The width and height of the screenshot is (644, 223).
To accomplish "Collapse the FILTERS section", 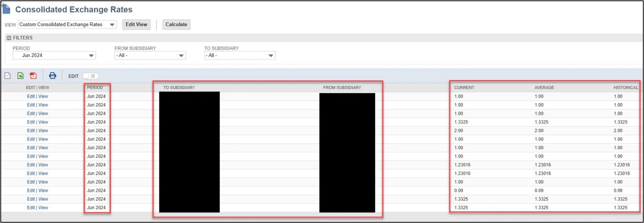I will point(9,38).
